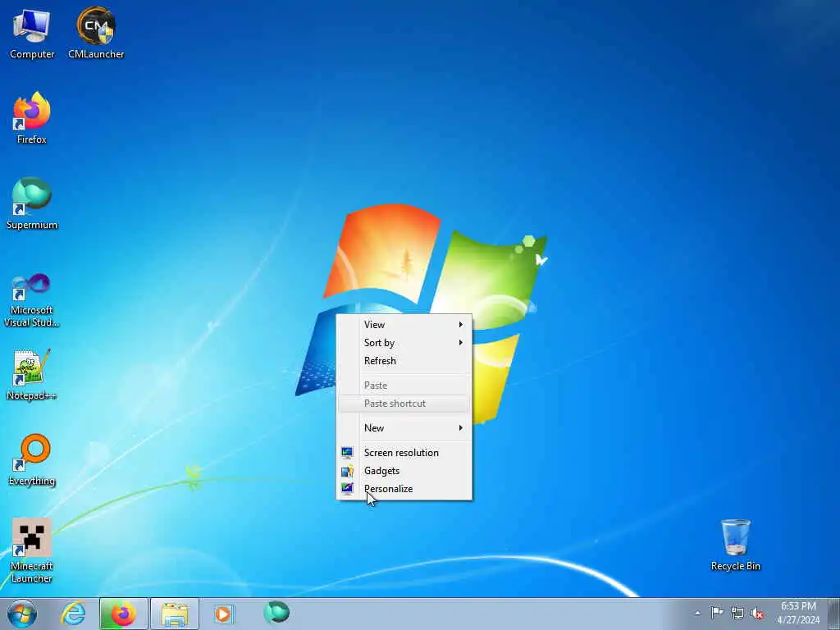Select the Notepad++ desktop shortcut
The height and width of the screenshot is (630, 840).
click(32, 374)
